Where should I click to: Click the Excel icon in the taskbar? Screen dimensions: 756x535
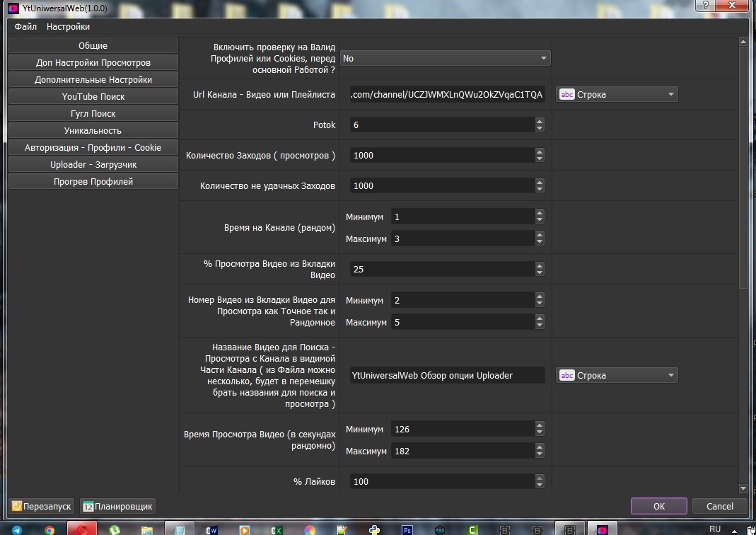coord(277,529)
